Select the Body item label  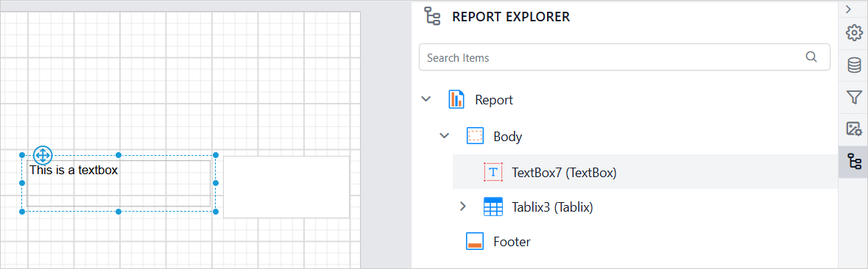508,137
